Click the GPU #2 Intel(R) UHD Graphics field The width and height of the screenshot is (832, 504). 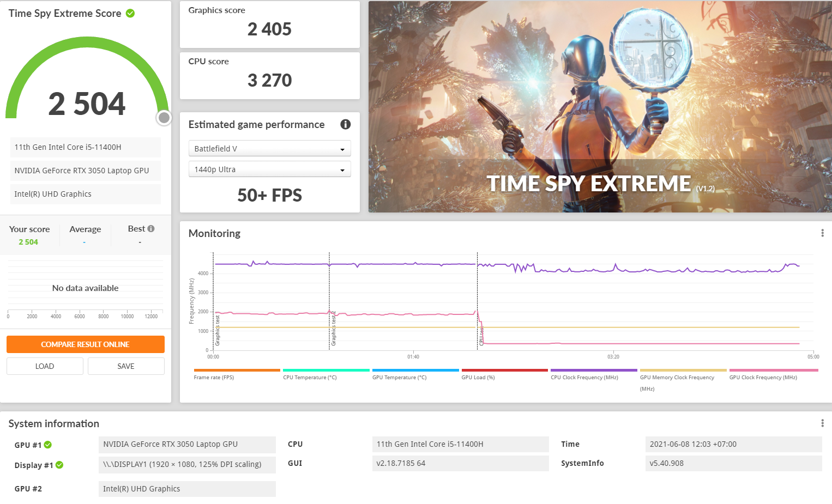[187, 489]
